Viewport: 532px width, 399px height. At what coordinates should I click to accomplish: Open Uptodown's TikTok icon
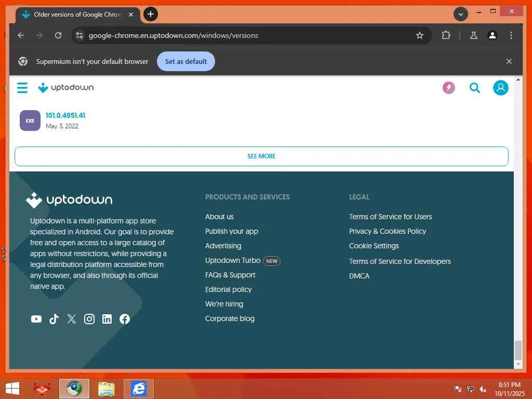click(54, 319)
